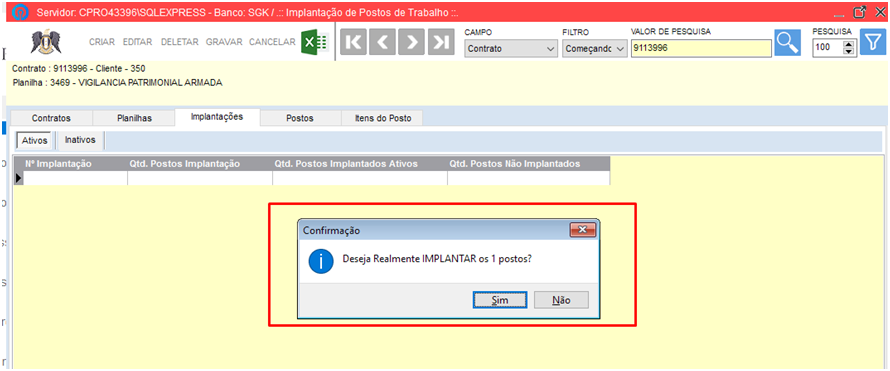Switch to the Postos tab

(x=300, y=118)
